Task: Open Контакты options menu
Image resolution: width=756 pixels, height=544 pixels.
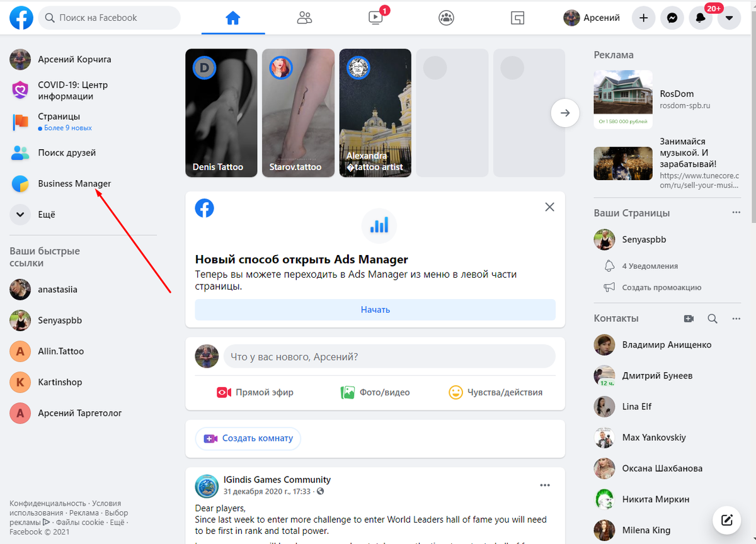Action: pos(736,319)
